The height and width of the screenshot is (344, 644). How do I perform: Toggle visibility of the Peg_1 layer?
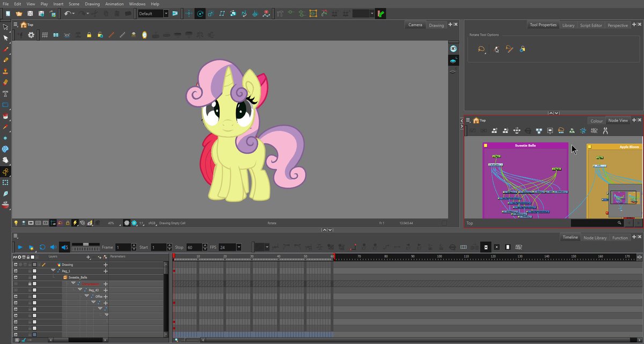tap(16, 271)
